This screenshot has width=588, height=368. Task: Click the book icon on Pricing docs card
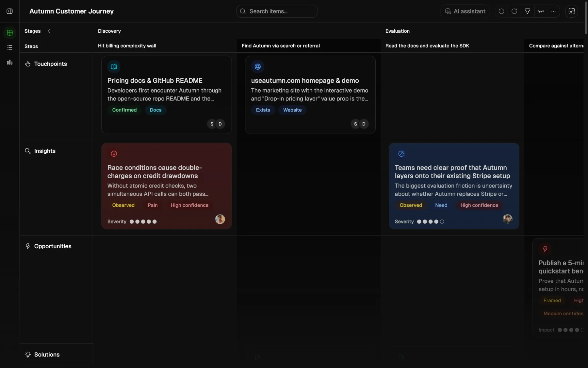114,67
